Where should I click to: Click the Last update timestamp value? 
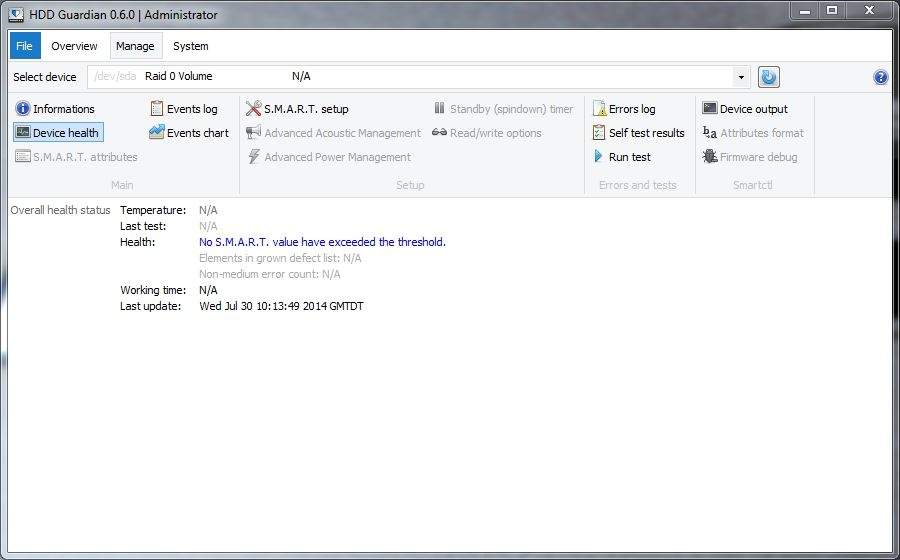281,306
